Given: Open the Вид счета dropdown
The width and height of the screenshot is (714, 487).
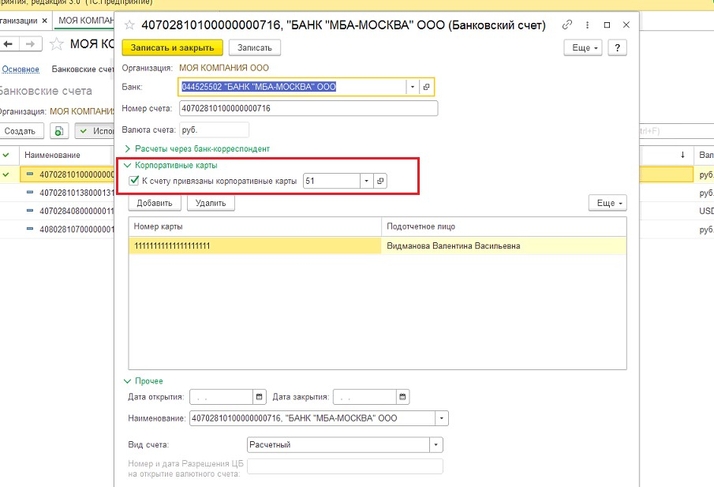Looking at the screenshot, I should 436,445.
